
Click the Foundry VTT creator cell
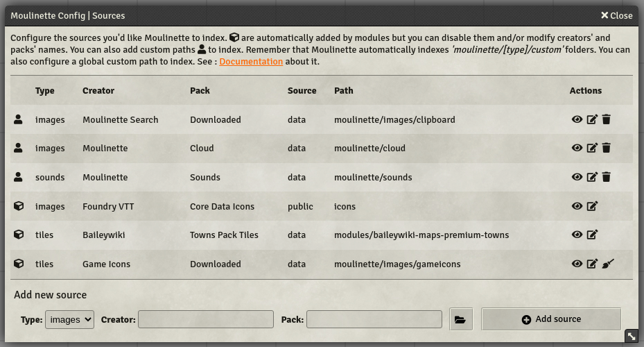[x=108, y=206]
